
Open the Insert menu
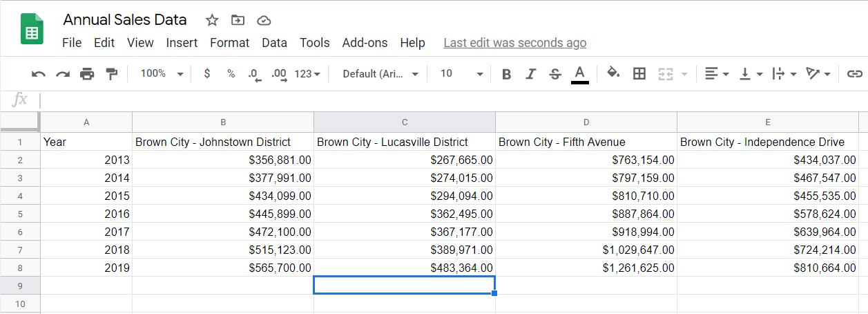(182, 43)
